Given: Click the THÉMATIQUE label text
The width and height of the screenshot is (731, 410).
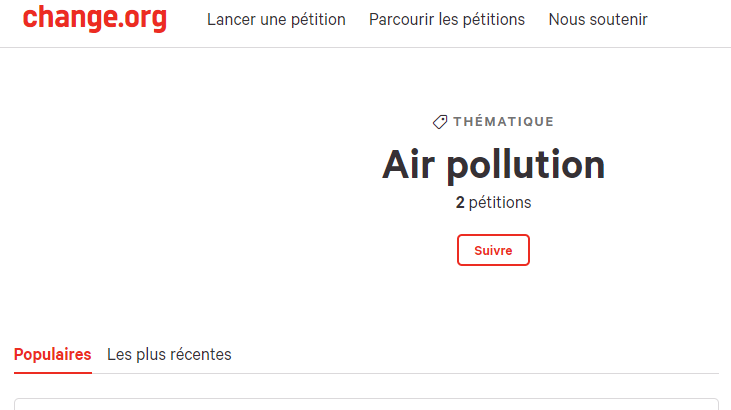Looking at the screenshot, I should point(503,122).
